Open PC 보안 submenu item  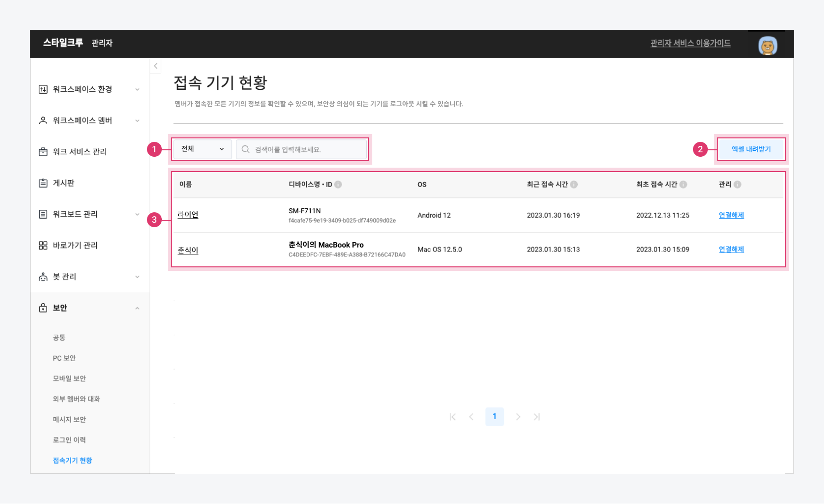[65, 358]
